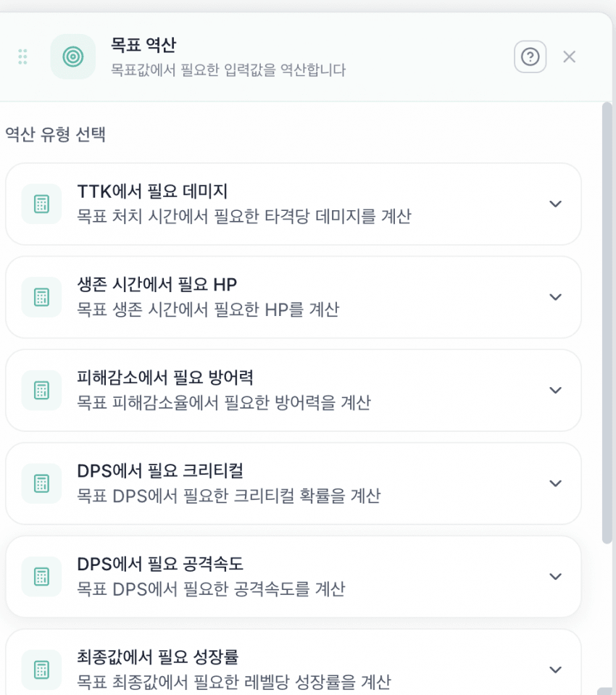Click calculator icon beside DPS에서 필요 크리티컬
The height and width of the screenshot is (695, 616).
(x=41, y=483)
